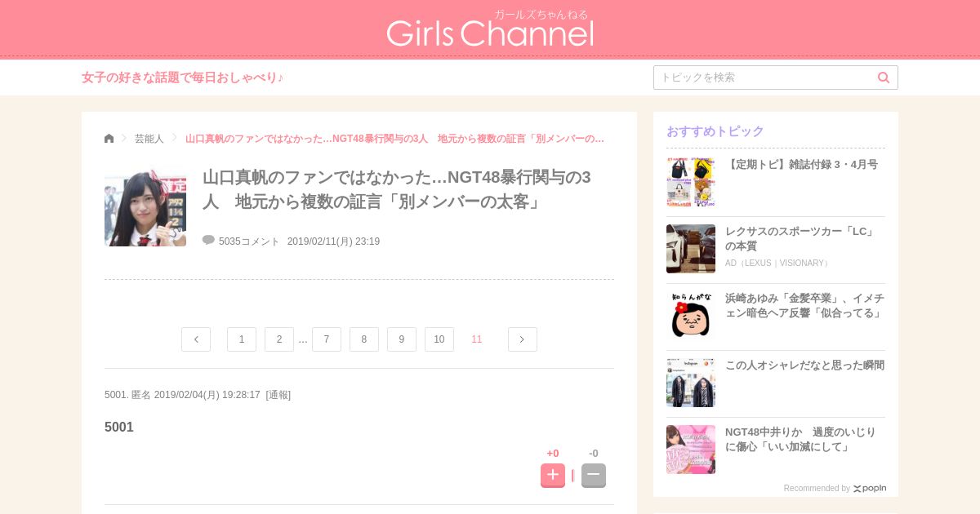Open NGT48中井りか 過度のいじり topic
Image resolution: width=980 pixels, height=514 pixels.
[x=800, y=440]
